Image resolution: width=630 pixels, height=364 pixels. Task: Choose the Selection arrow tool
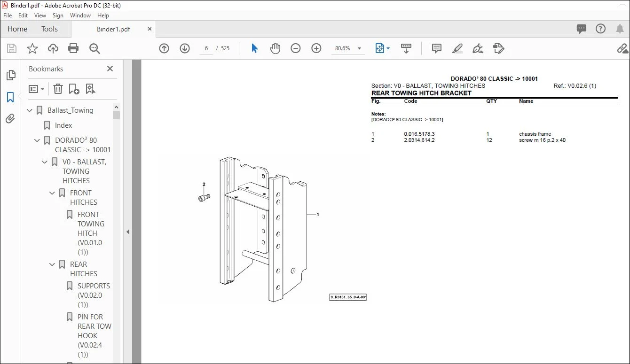coord(254,48)
